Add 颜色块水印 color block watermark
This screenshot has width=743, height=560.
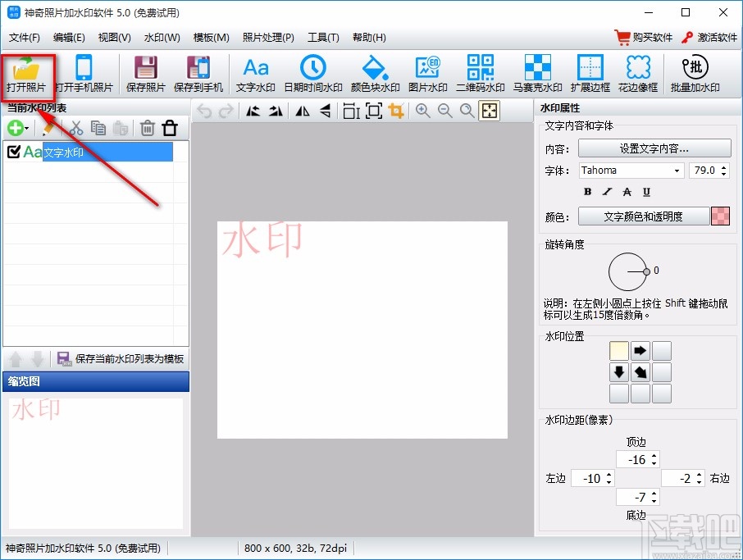[x=375, y=74]
